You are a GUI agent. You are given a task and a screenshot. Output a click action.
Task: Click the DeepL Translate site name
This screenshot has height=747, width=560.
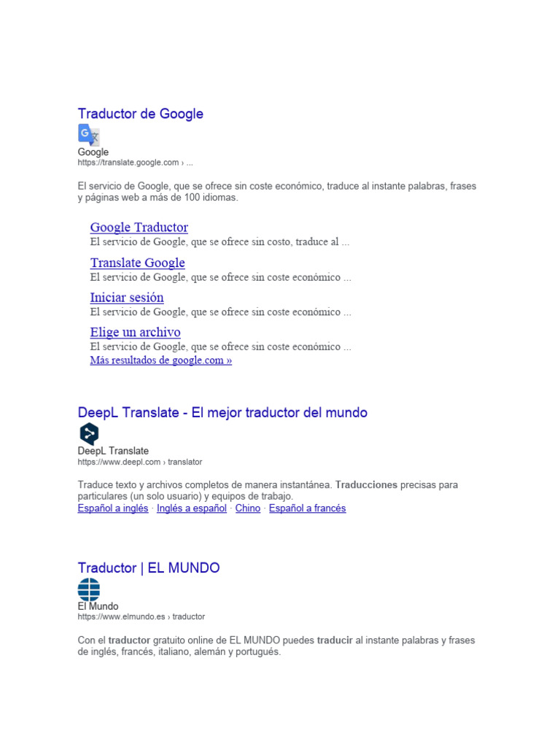point(113,451)
